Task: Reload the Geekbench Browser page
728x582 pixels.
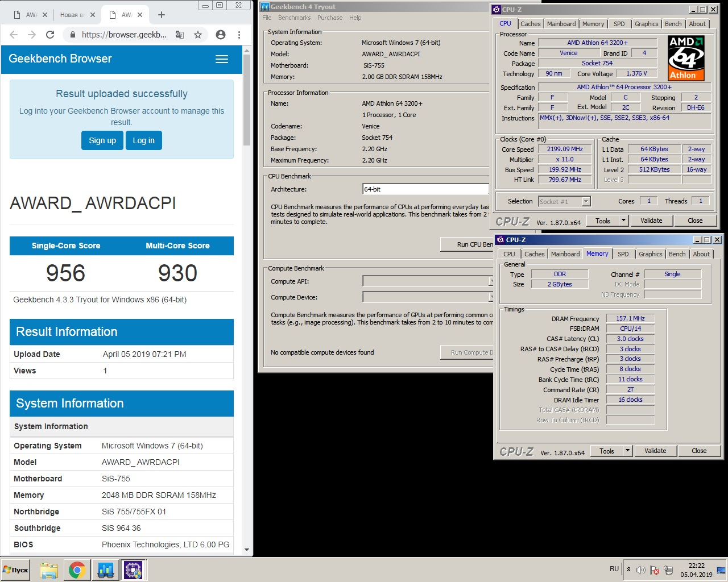Action: 50,35
